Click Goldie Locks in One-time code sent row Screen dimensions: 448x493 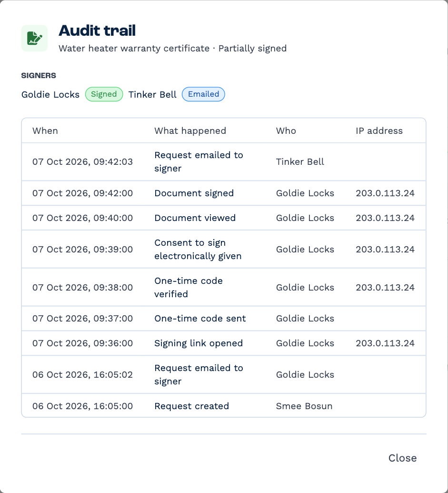click(305, 319)
